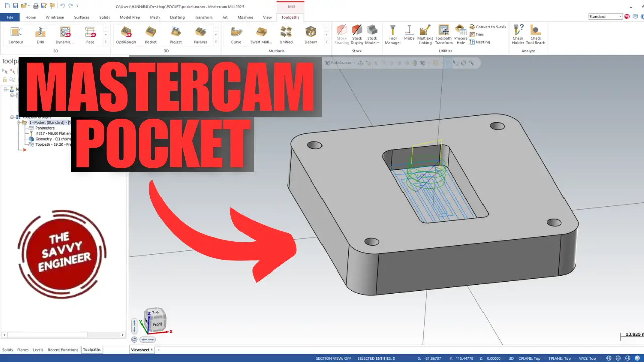This screenshot has height=362, width=644.
Task: Toggle Stock Shading
Action: [342, 35]
